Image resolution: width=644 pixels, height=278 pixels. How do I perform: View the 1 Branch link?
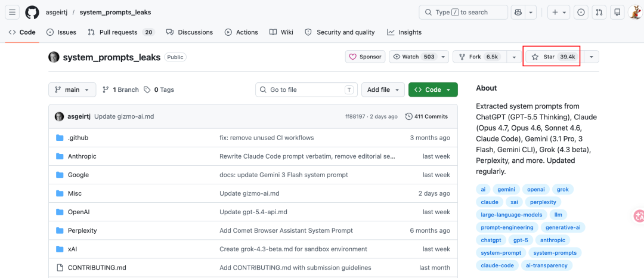point(120,89)
